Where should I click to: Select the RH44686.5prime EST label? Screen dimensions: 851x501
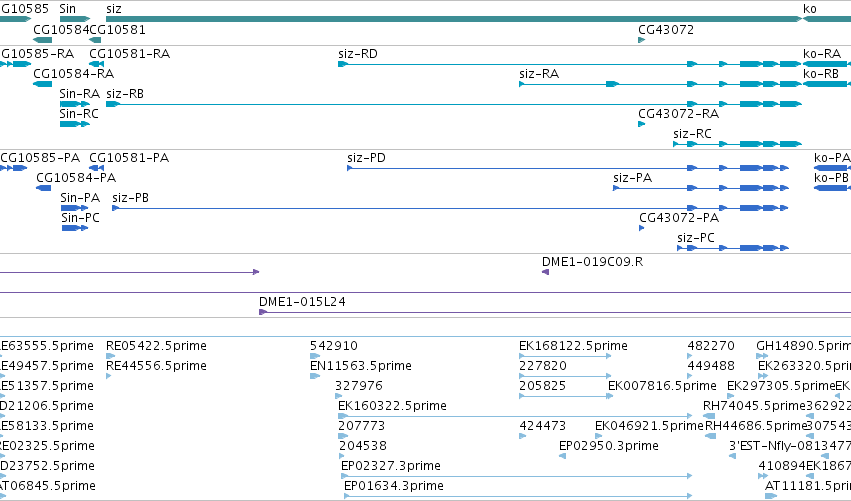pyautogui.click(x=756, y=427)
